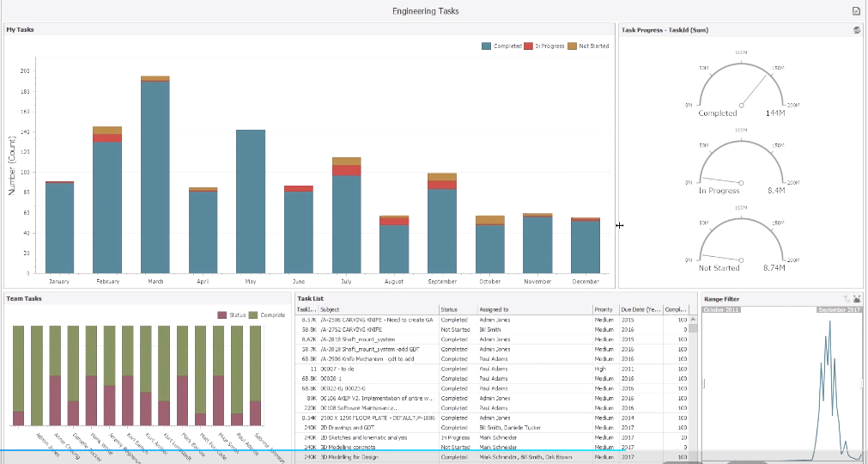Select the July bar in My Tasks
868x464 pixels.
(347, 216)
